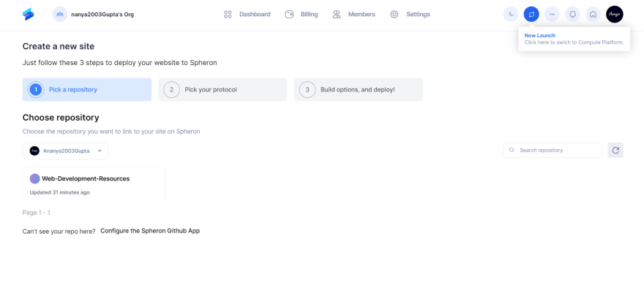Click the New Launch tooltip title
Screen dimensions: 644x288
(539, 35)
